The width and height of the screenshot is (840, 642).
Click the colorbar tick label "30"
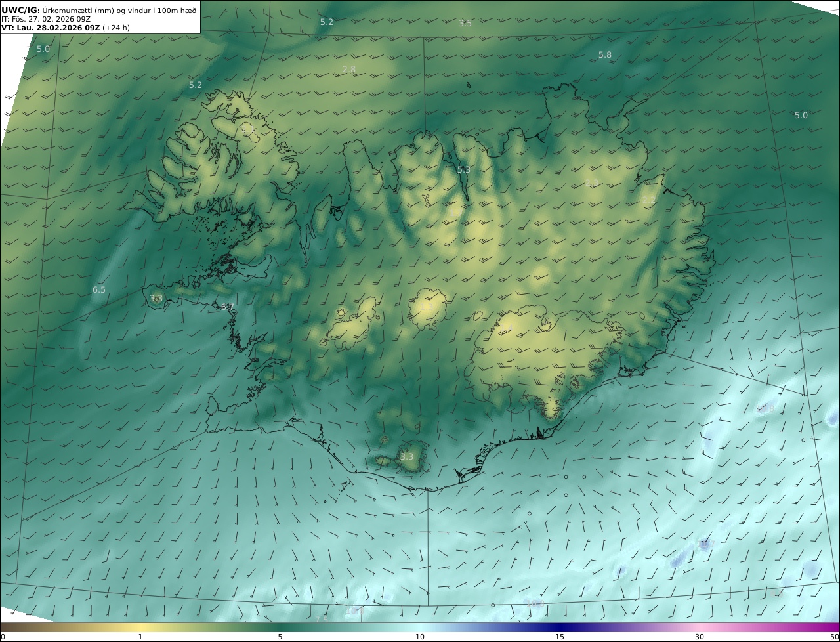[700, 637]
